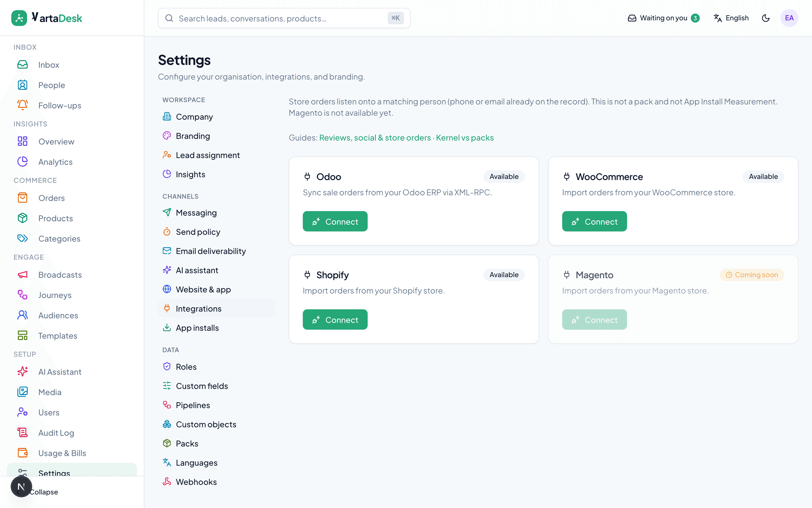Open Journeys workflow icon

click(x=23, y=295)
